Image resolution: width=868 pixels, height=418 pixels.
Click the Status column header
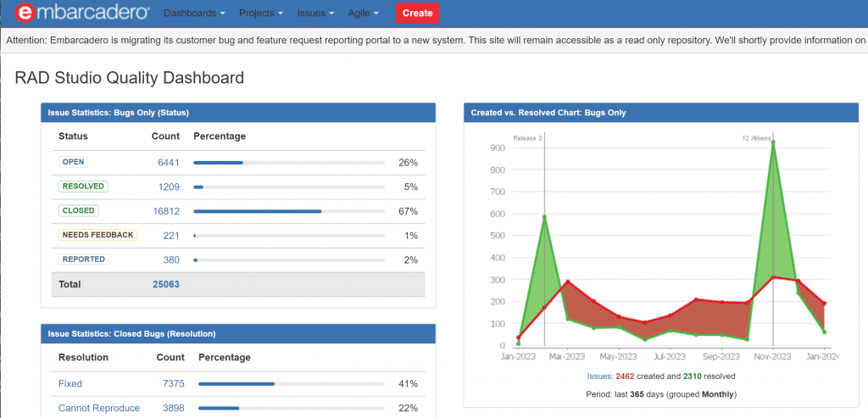73,137
